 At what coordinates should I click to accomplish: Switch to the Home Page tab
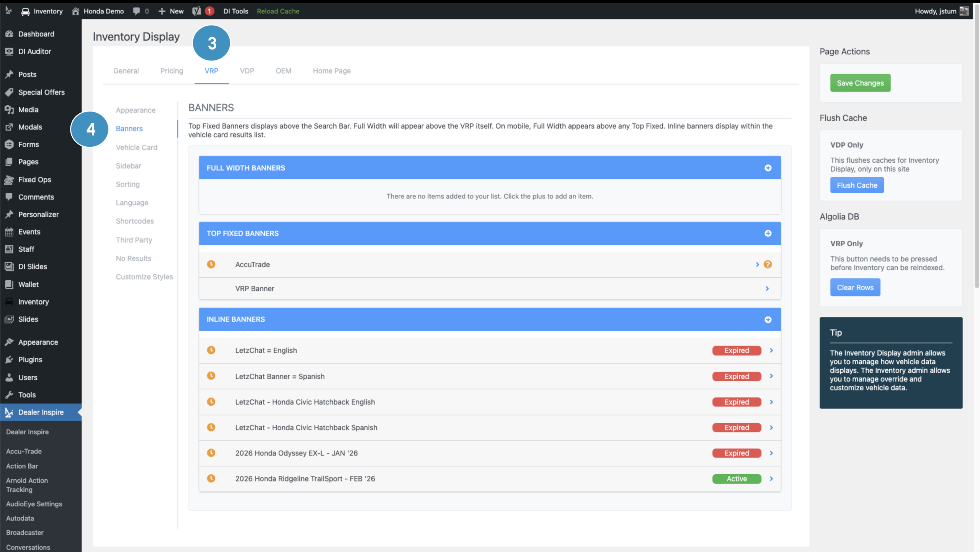tap(332, 71)
